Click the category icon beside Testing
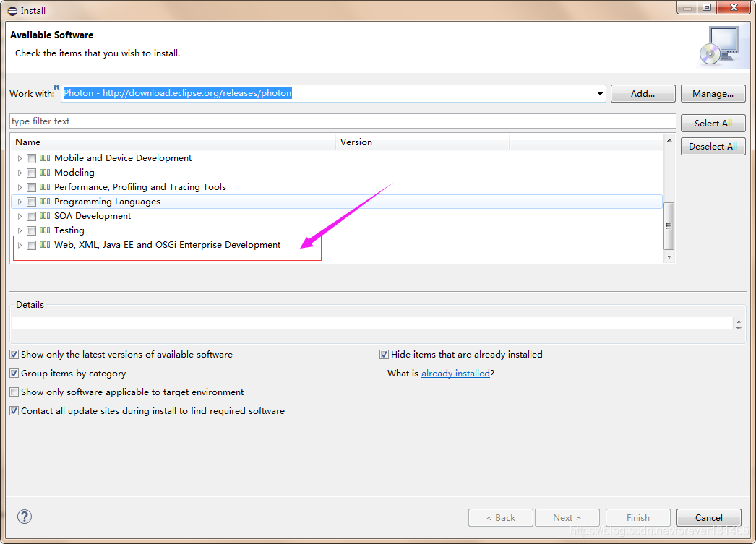756x544 pixels. click(45, 230)
